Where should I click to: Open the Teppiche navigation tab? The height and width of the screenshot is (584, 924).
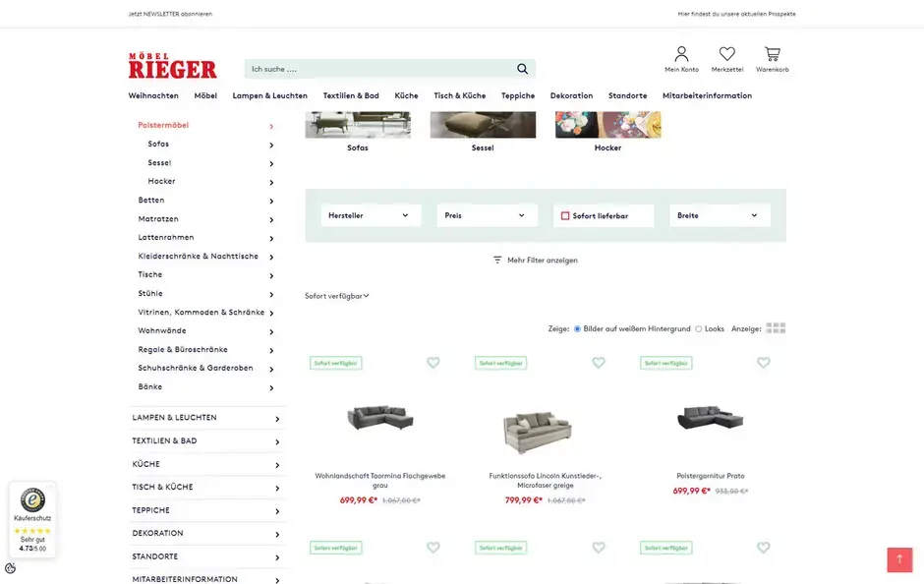pyautogui.click(x=518, y=95)
